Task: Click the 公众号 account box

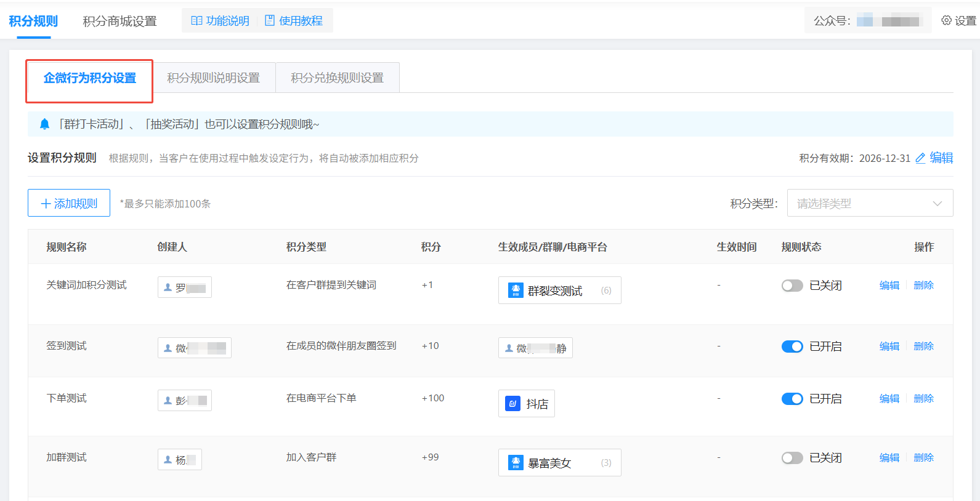Action: click(868, 21)
